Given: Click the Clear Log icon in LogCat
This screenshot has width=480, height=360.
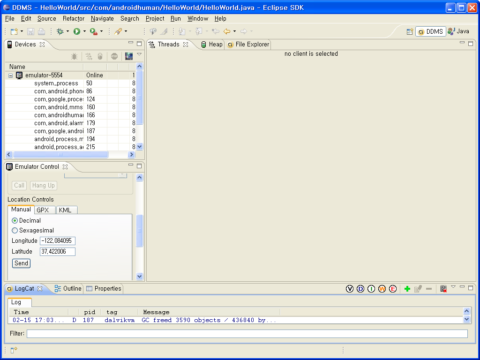Looking at the screenshot, I should 443,289.
